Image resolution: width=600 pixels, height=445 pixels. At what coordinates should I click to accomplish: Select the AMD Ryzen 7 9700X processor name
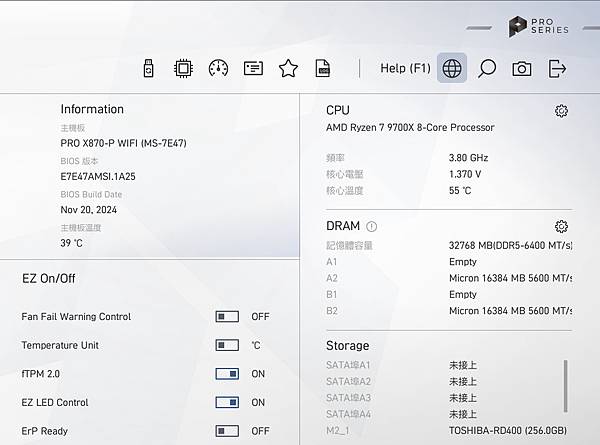(x=410, y=127)
